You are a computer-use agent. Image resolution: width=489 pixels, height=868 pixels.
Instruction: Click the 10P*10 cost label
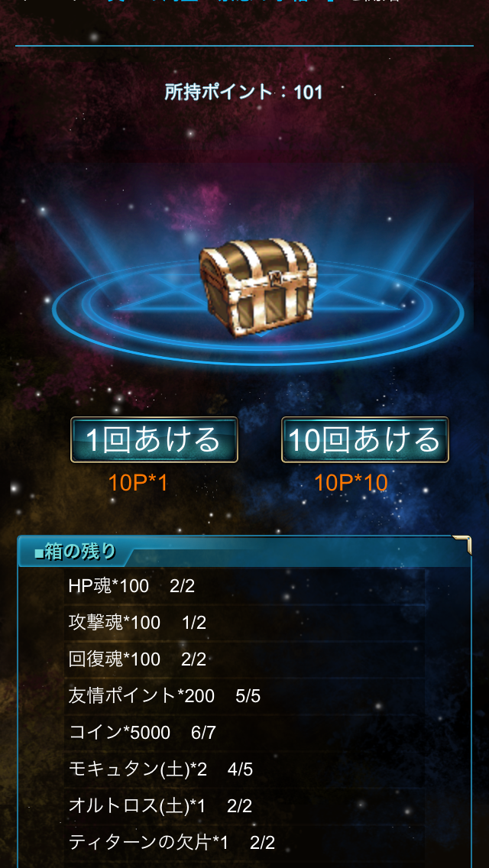click(351, 483)
